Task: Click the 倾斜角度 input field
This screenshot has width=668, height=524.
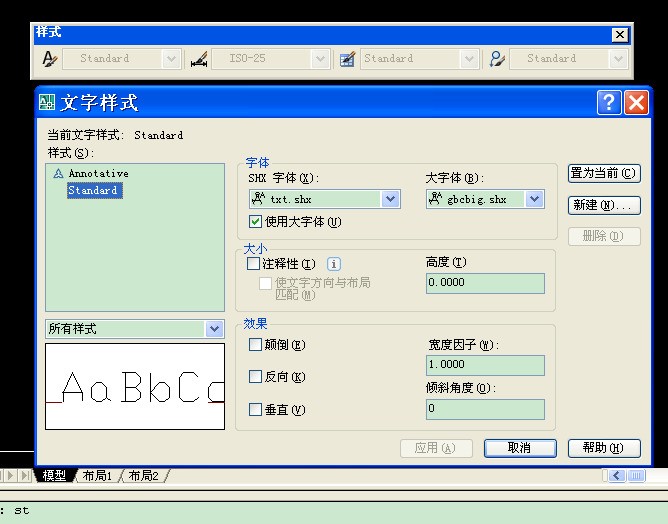Action: pos(485,409)
